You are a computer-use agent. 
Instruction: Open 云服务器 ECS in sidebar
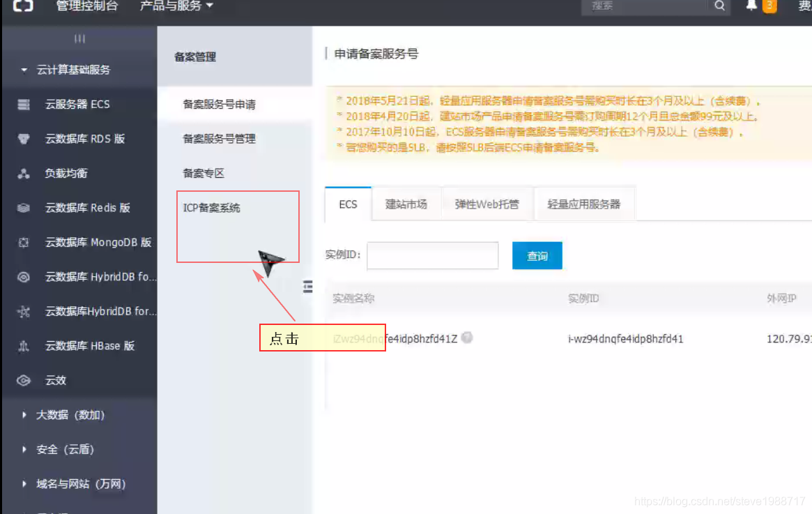pyautogui.click(x=77, y=104)
